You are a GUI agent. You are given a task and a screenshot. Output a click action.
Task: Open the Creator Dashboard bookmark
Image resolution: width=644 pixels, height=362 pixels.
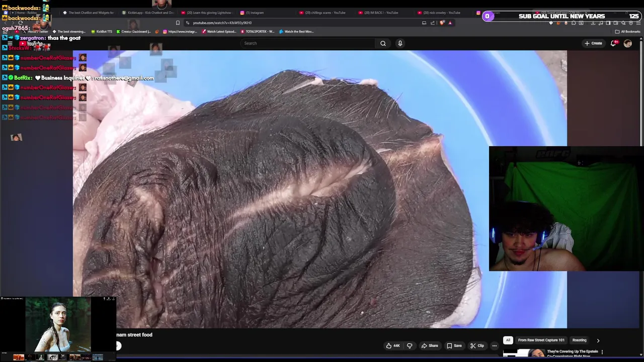coord(133,32)
